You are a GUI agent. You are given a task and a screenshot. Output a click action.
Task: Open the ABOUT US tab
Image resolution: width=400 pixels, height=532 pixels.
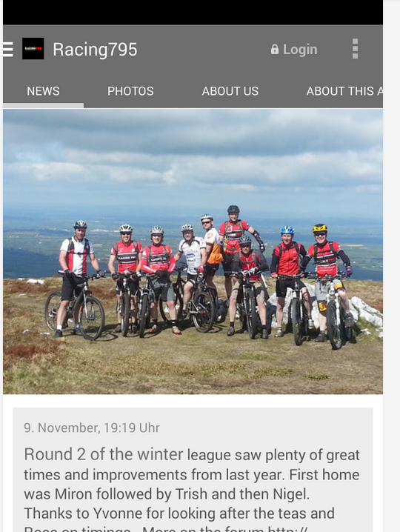pyautogui.click(x=230, y=91)
